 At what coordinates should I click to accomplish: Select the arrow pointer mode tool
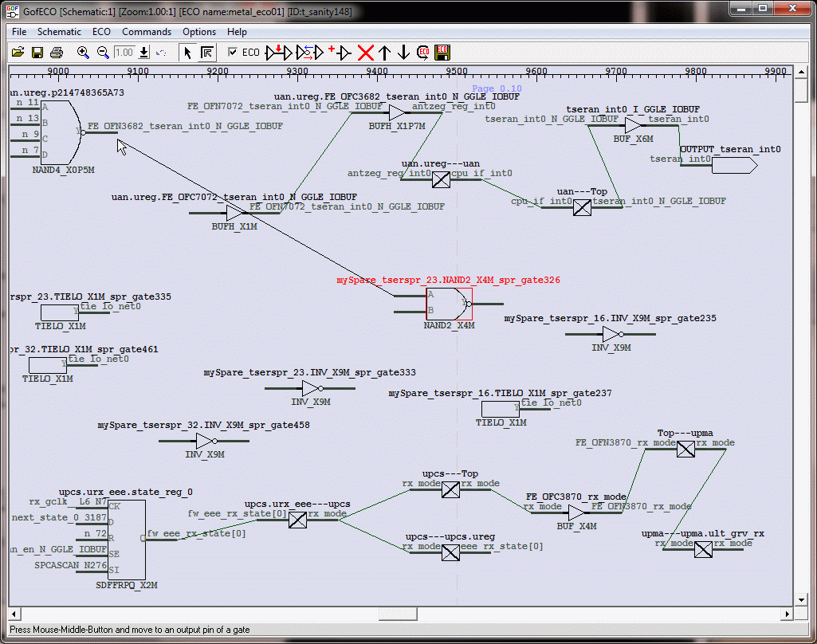(187, 53)
